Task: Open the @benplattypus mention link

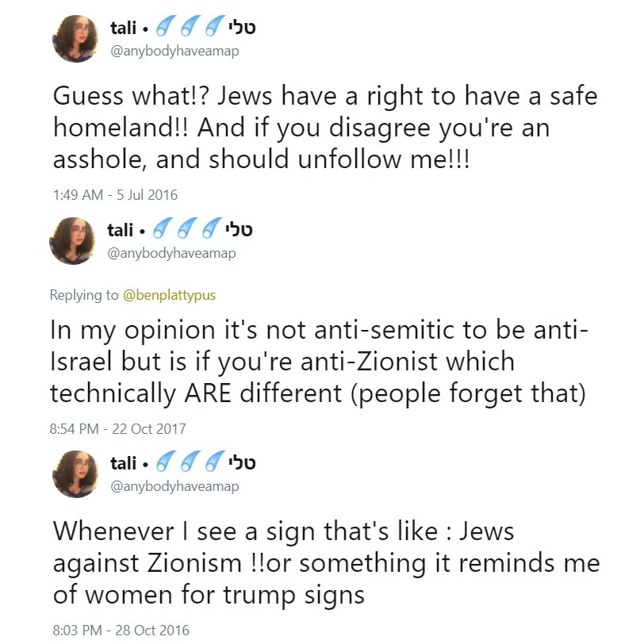Action: pyautogui.click(x=169, y=295)
